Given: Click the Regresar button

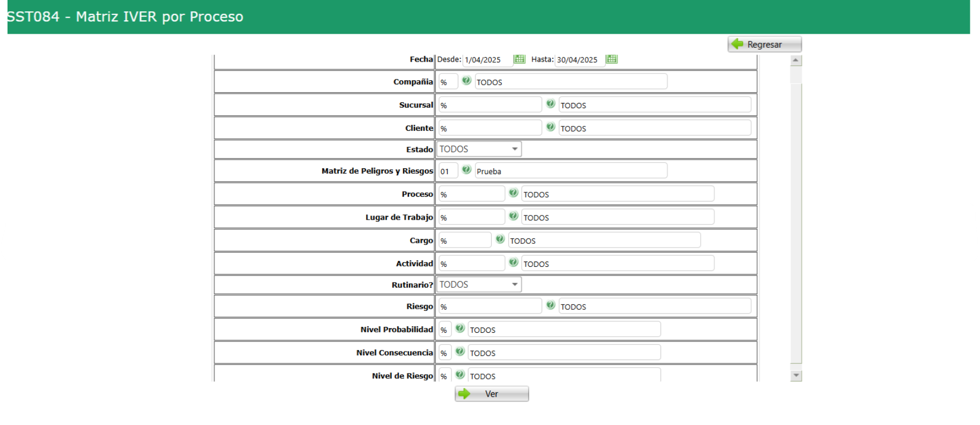Looking at the screenshot, I should click(x=764, y=44).
